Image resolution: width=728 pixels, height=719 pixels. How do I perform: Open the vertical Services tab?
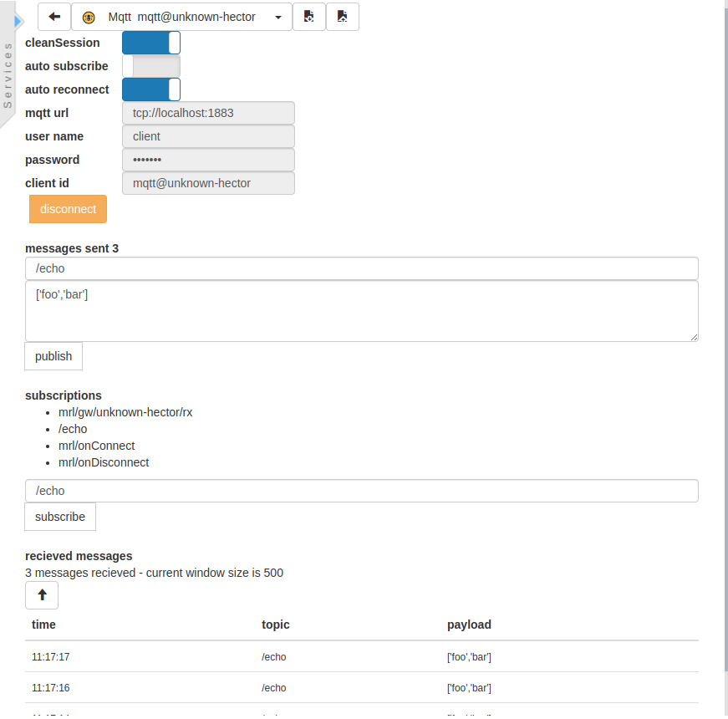tap(8, 75)
